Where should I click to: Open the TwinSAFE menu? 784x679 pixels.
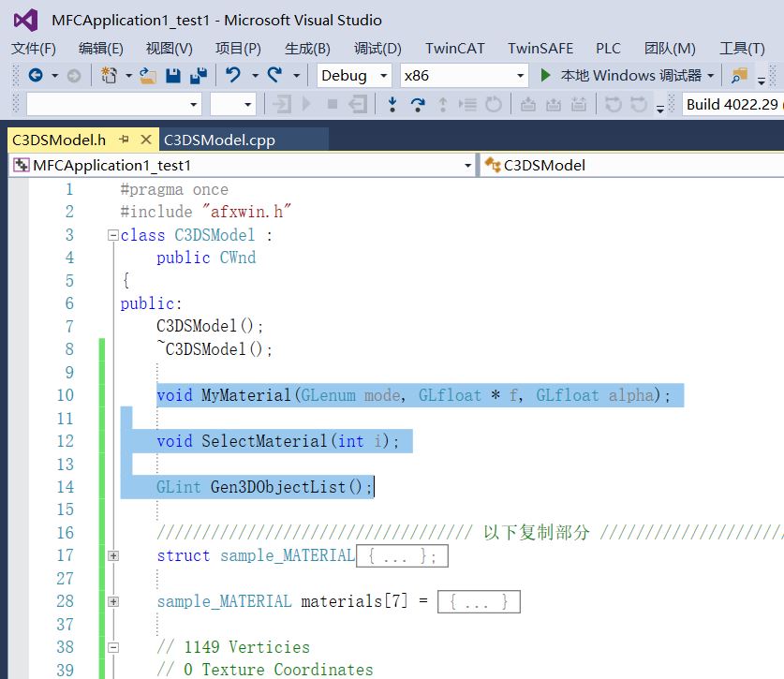pos(540,49)
